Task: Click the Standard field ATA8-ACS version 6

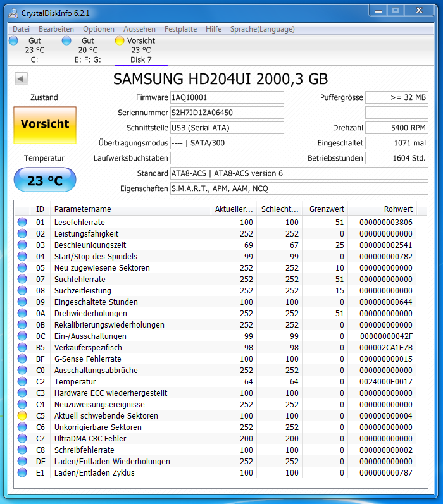Action: tap(299, 173)
